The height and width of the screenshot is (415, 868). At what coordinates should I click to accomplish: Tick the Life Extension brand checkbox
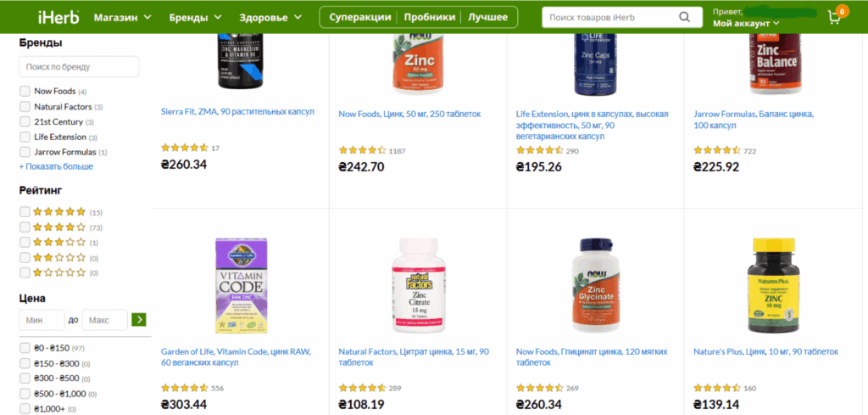pos(25,137)
